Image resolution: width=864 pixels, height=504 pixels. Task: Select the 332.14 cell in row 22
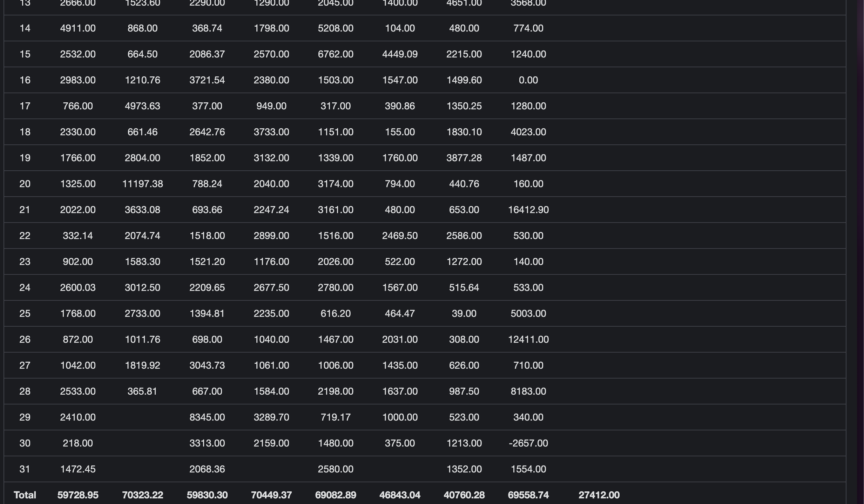[78, 236]
